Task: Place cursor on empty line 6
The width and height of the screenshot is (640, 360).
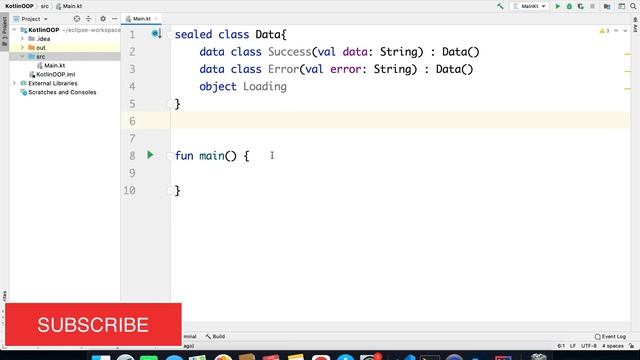Action: [400, 121]
